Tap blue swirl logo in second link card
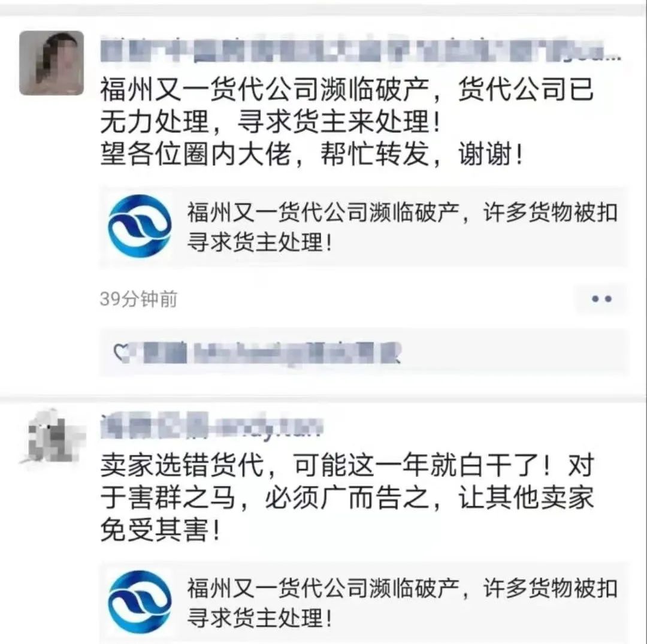 pyautogui.click(x=140, y=602)
